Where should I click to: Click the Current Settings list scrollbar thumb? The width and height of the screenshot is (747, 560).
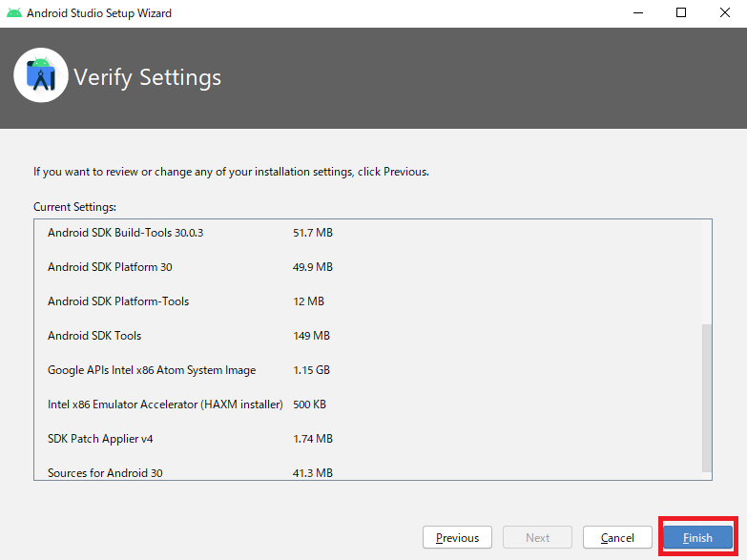[x=706, y=396]
